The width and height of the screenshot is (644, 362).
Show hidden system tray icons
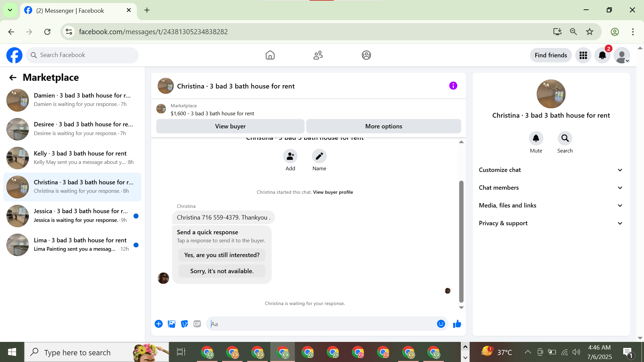coord(528,352)
